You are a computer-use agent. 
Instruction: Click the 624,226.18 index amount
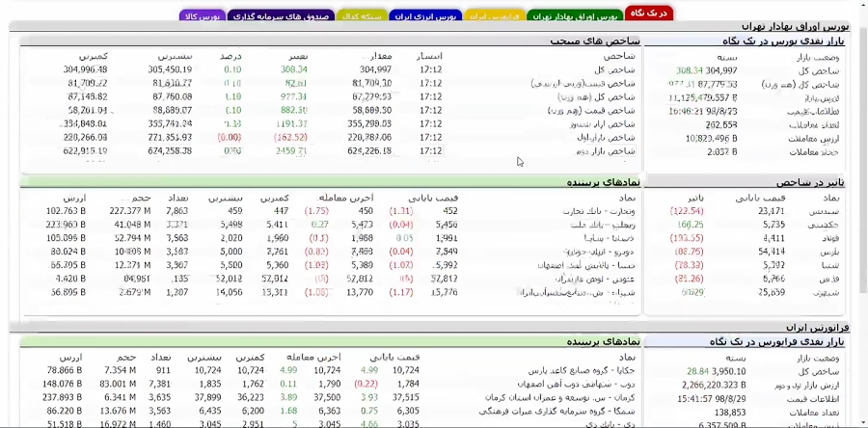pyautogui.click(x=371, y=151)
